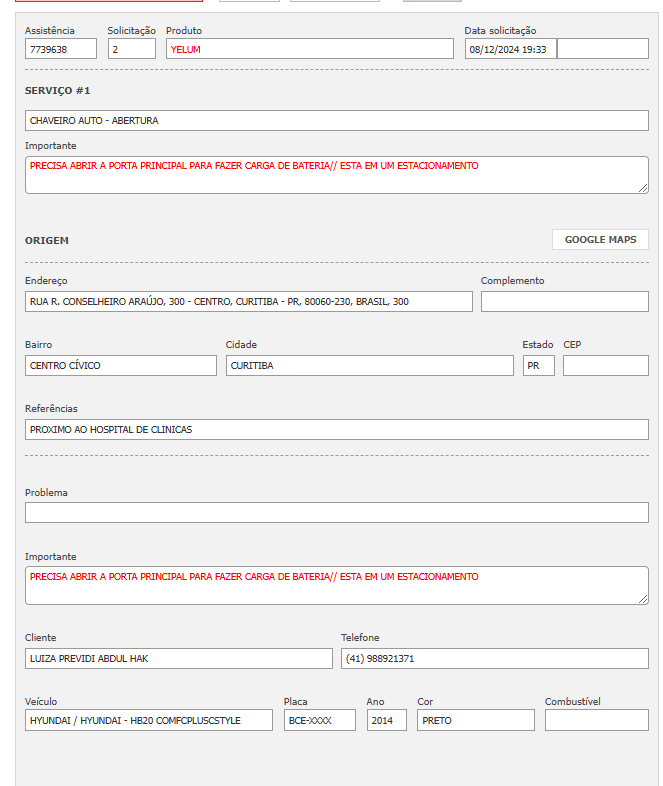The height and width of the screenshot is (786, 663).
Task: Click the Importante textarea under Serviço #1
Action: click(336, 175)
